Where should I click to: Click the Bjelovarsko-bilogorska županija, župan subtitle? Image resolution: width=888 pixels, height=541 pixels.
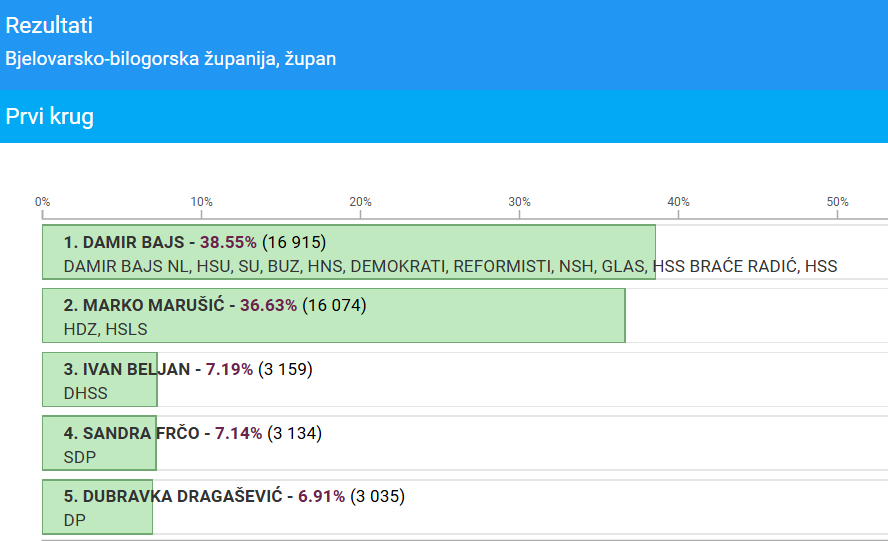pos(170,59)
